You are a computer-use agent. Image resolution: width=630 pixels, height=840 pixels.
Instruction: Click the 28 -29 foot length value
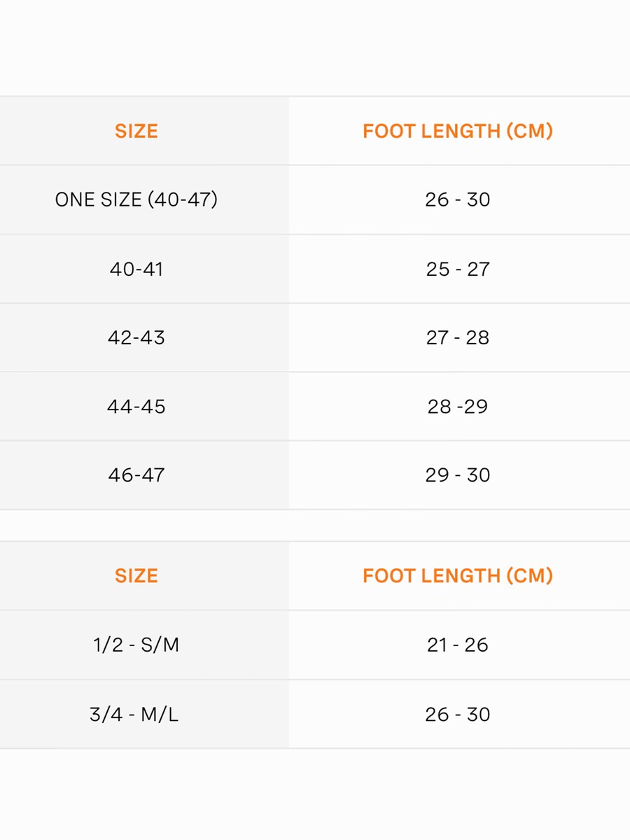coord(458,406)
